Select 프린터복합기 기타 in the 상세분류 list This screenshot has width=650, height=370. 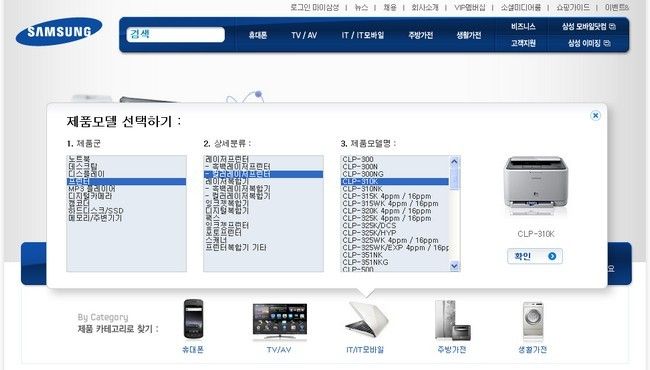click(263, 248)
